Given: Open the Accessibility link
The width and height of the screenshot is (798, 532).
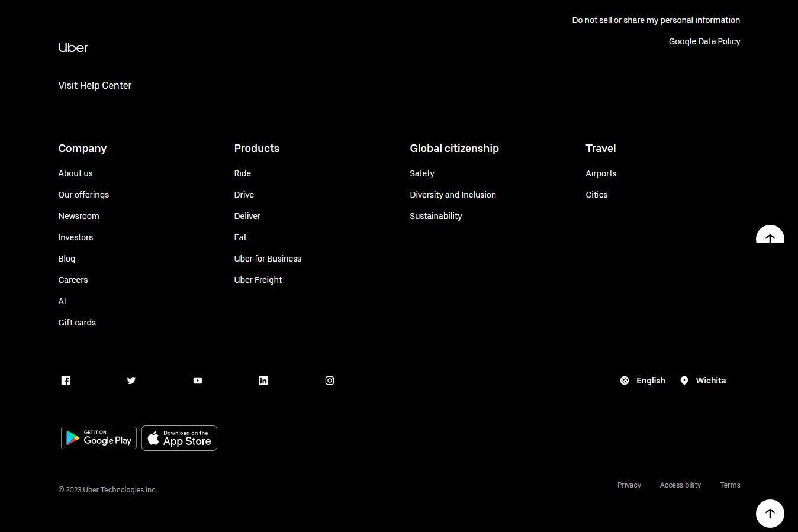Looking at the screenshot, I should click(x=680, y=485).
